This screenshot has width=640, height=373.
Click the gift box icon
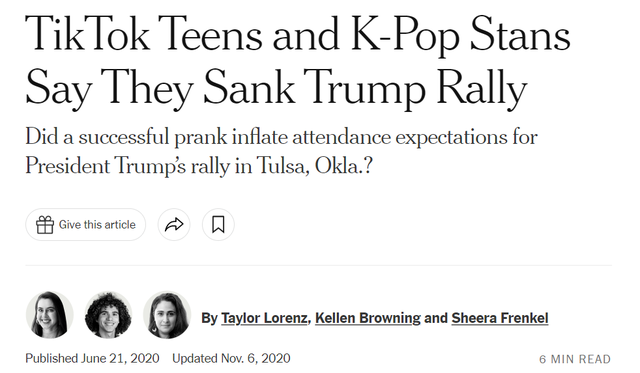pyautogui.click(x=45, y=224)
